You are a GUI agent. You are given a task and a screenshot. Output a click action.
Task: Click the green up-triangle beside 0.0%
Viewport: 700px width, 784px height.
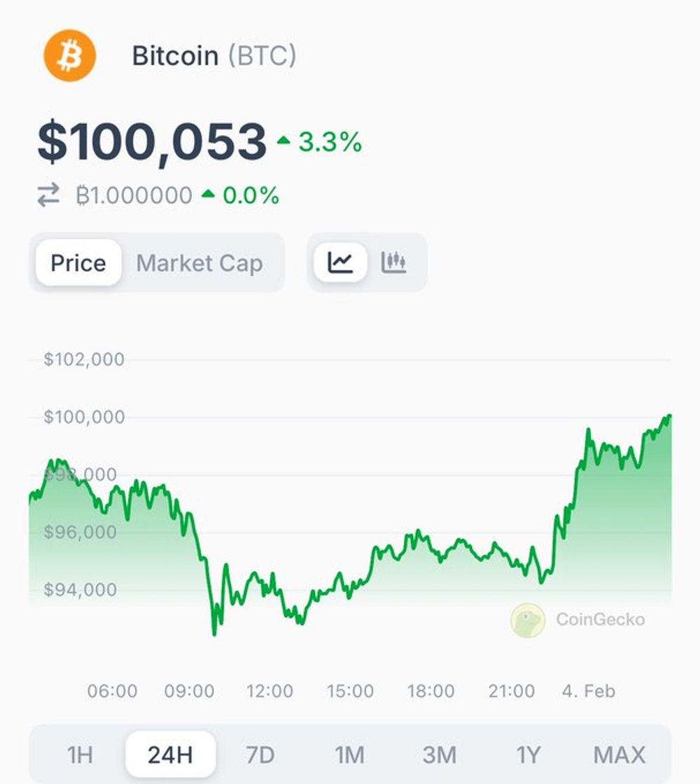208,194
